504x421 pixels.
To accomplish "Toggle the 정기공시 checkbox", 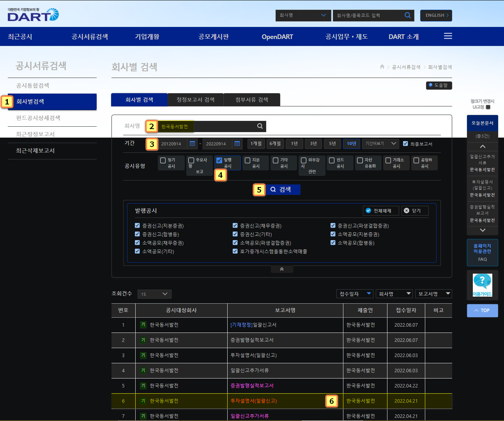I will pyautogui.click(x=163, y=160).
